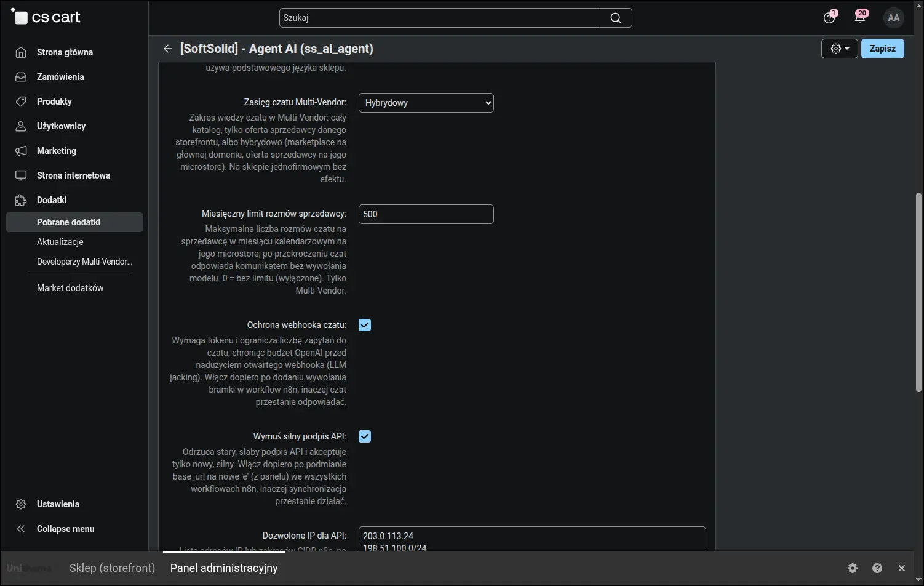Click the Zasięg czatu Multi-Vendor label
This screenshot has height=586, width=924.
pyautogui.click(x=295, y=102)
